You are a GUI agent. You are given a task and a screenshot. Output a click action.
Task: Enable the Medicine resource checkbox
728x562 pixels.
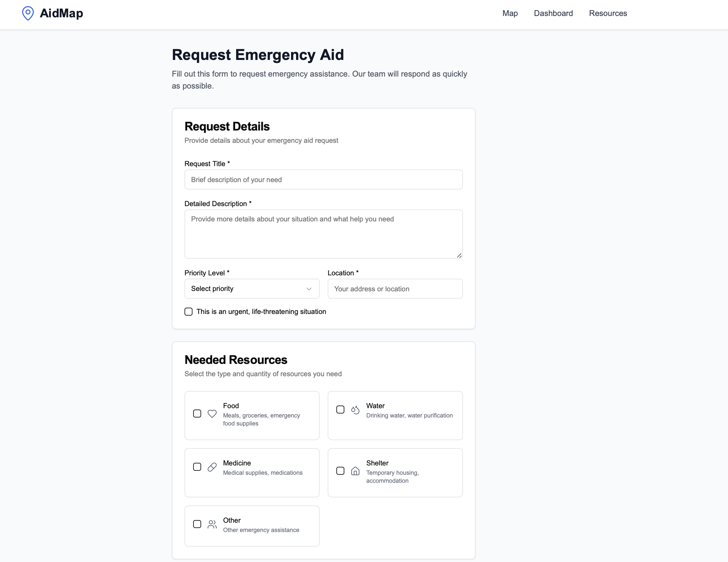(x=197, y=467)
